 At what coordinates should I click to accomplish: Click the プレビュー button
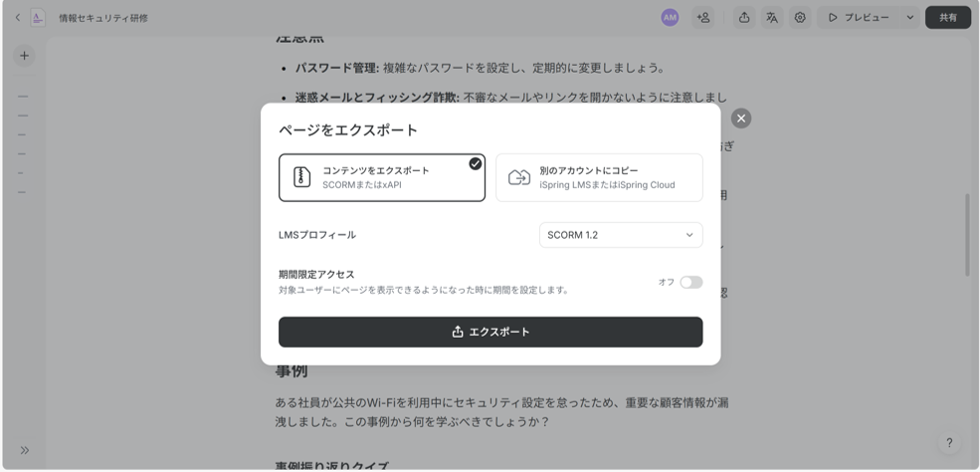[859, 18]
